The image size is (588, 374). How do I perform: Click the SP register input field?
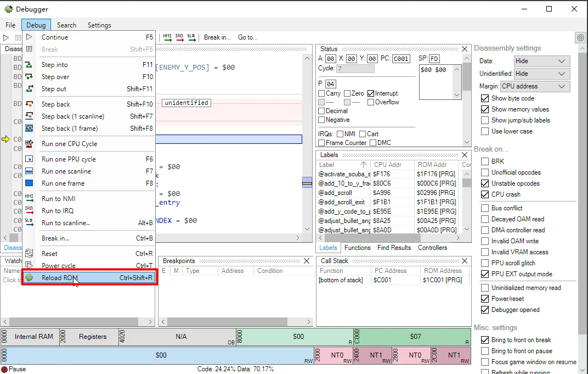pos(434,59)
